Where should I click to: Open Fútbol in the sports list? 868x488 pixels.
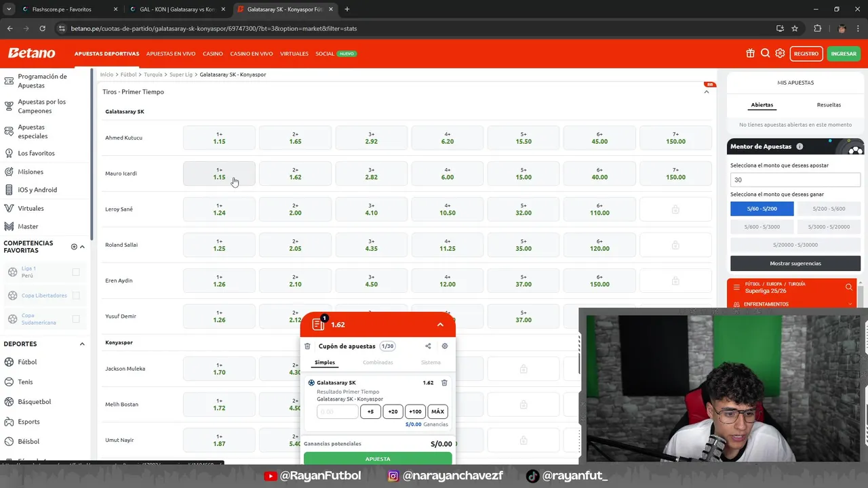[x=27, y=362]
